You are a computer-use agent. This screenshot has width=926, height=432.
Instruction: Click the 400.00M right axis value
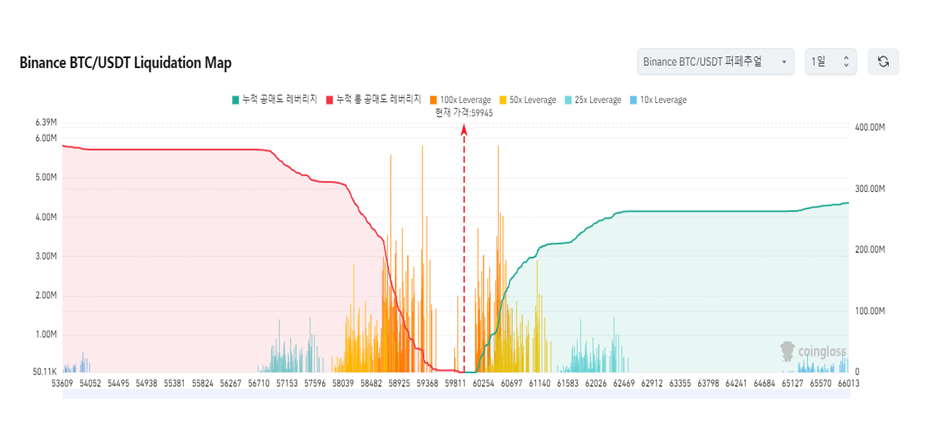click(x=870, y=127)
